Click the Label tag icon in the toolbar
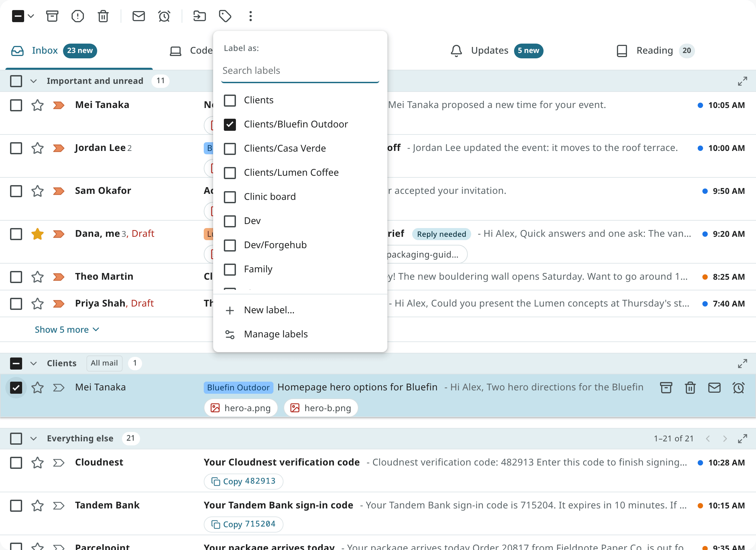This screenshot has height=550, width=756. tap(225, 16)
